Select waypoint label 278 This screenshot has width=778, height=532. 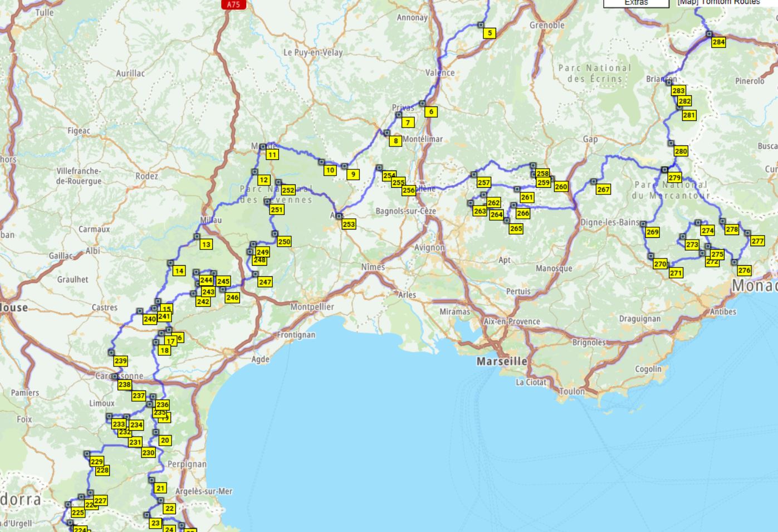click(x=732, y=229)
